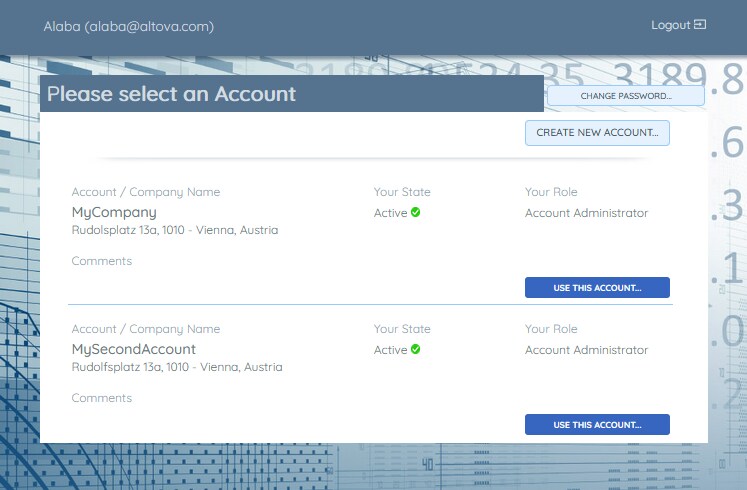747x490 pixels.
Task: Click the Please select an Account heading
Action: [x=172, y=94]
